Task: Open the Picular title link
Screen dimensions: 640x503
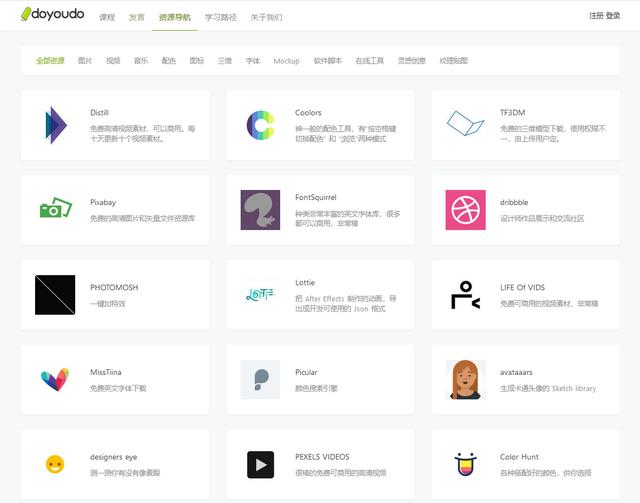Action: pos(306,372)
